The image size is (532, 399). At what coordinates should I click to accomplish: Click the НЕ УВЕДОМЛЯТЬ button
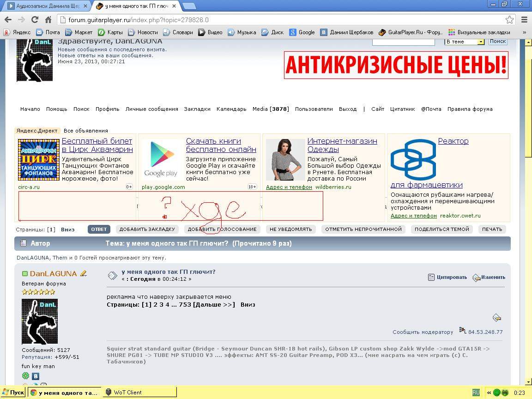(290, 230)
